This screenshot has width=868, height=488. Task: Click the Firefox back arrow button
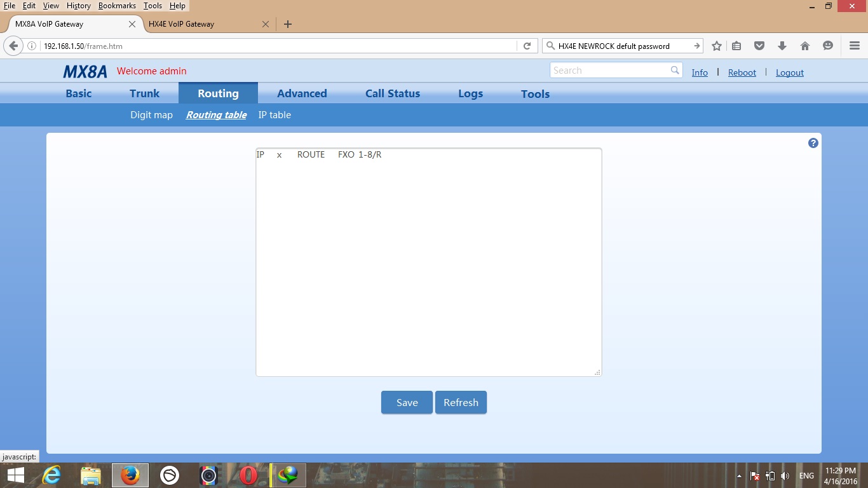(13, 46)
